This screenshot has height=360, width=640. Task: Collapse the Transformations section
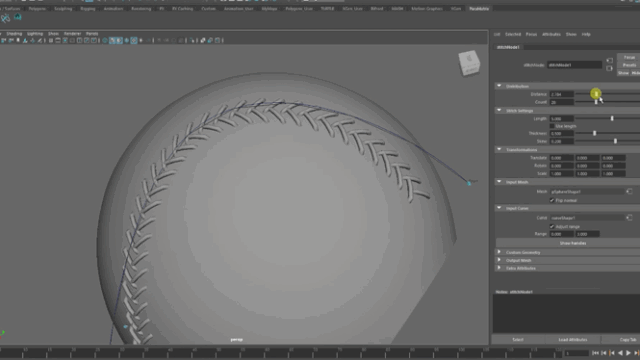pyautogui.click(x=499, y=150)
